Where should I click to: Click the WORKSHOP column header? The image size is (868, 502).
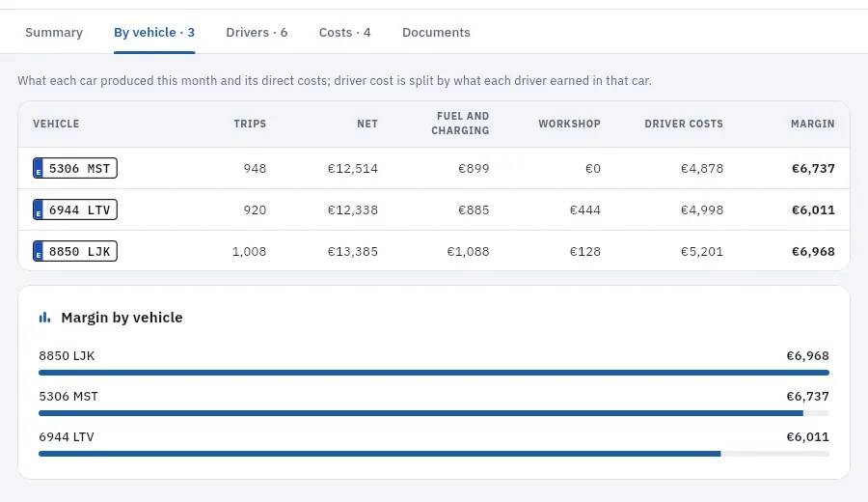pos(570,124)
